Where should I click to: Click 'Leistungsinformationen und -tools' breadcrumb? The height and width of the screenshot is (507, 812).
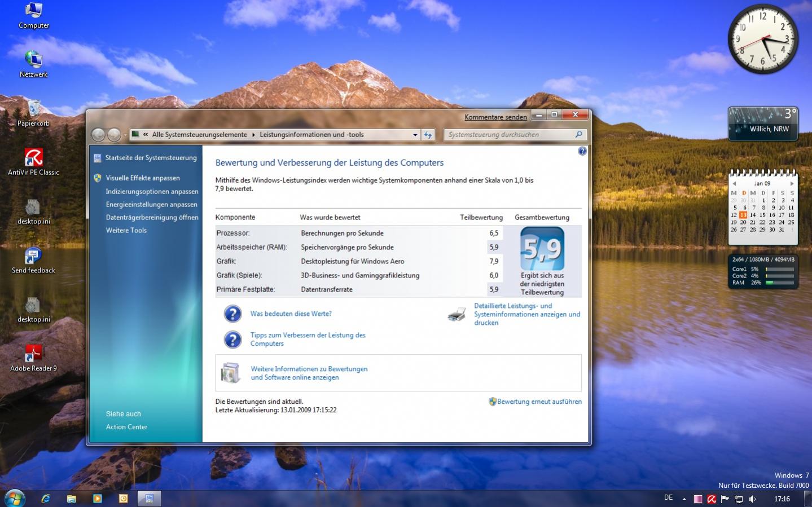coord(311,135)
